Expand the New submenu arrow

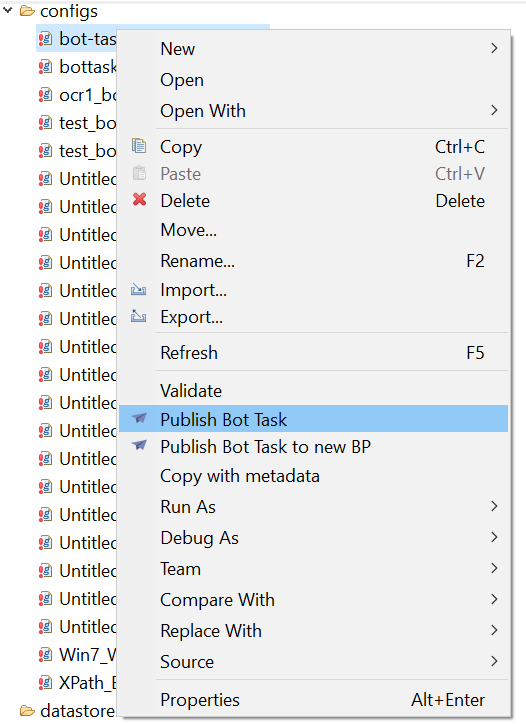[494, 48]
